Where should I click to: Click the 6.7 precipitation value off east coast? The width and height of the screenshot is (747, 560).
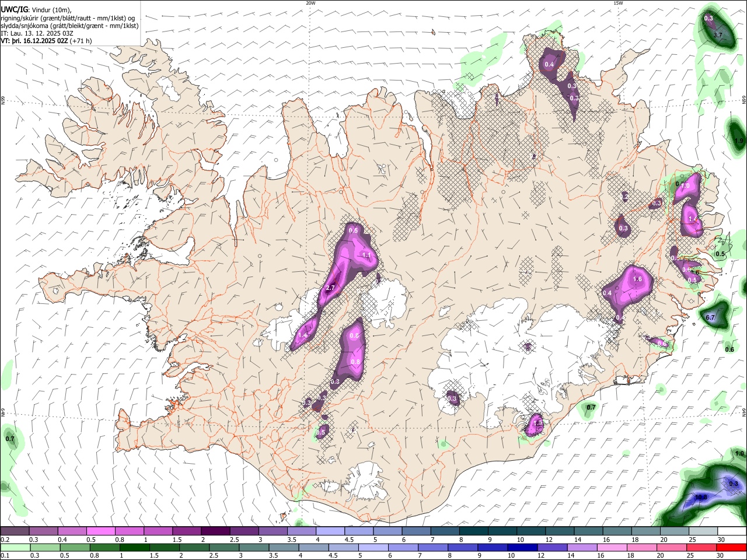[710, 317]
